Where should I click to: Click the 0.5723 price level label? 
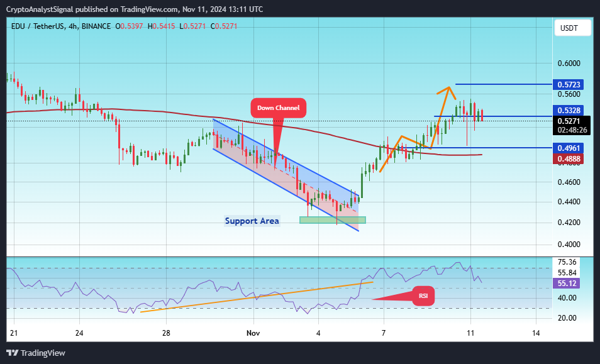click(x=569, y=84)
